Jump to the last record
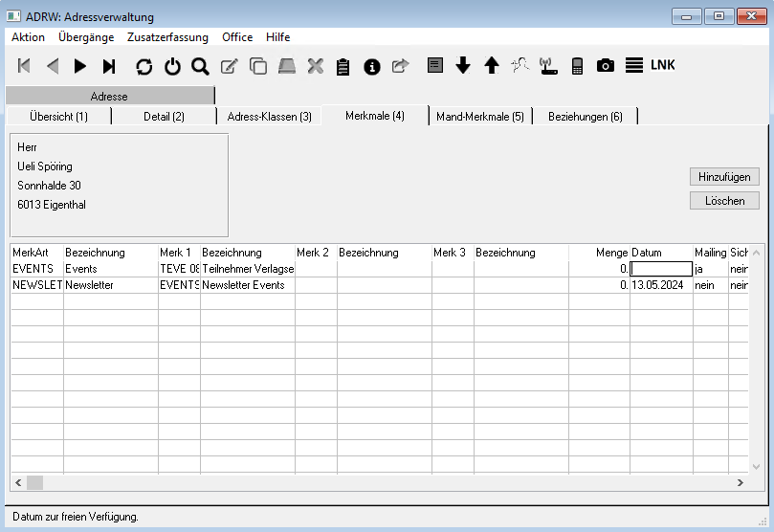774x532 pixels. pyautogui.click(x=109, y=66)
